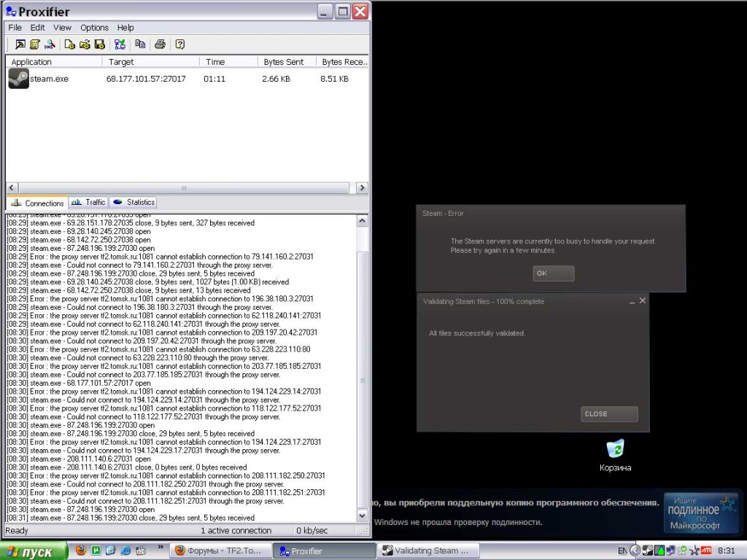Screen dimensions: 747x560
Task: Click the 8.51 KB bytes received value
Action: 334,79
